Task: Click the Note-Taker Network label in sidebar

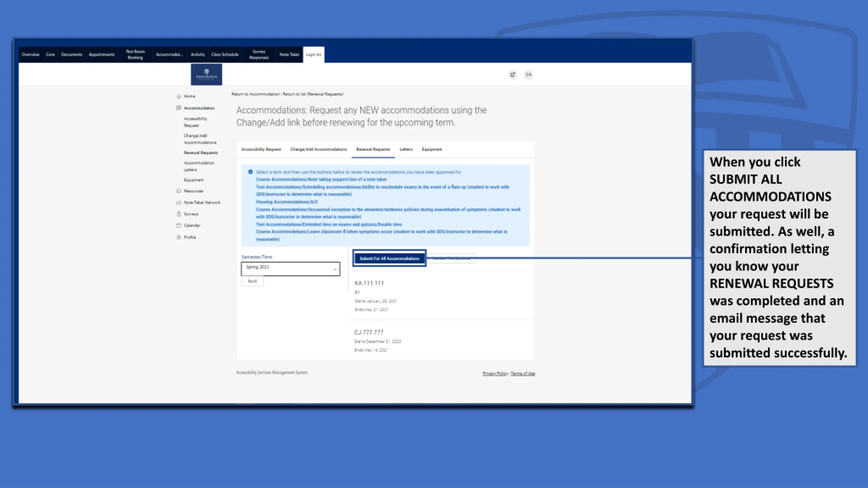Action: 202,203
